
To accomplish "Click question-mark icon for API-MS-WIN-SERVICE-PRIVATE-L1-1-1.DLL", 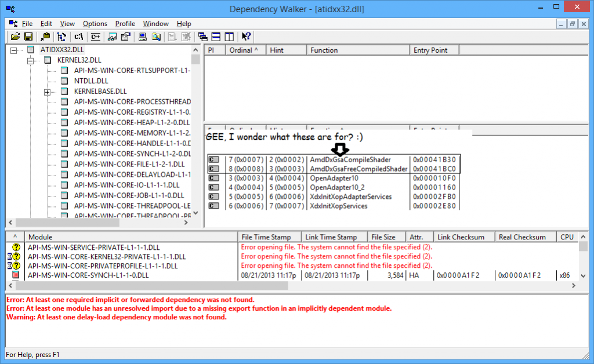I will coord(16,247).
